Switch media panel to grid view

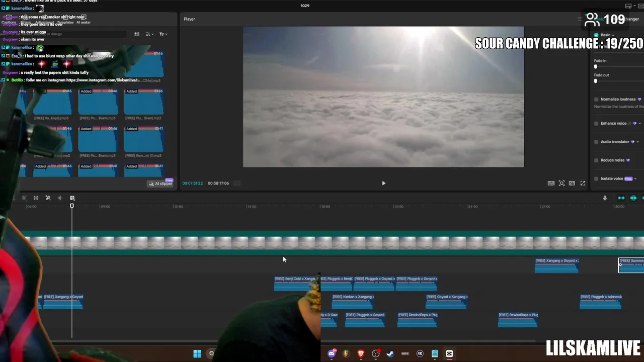[137, 34]
